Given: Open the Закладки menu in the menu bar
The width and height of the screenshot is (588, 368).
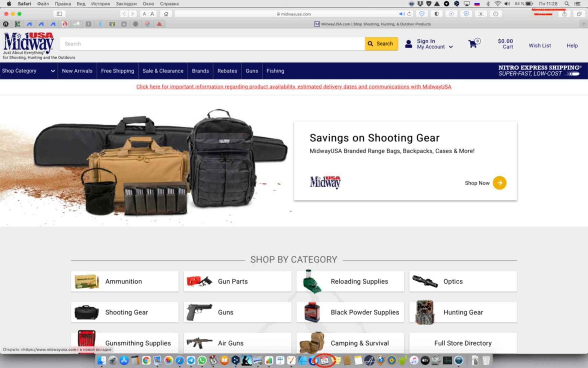Looking at the screenshot, I should (x=126, y=4).
